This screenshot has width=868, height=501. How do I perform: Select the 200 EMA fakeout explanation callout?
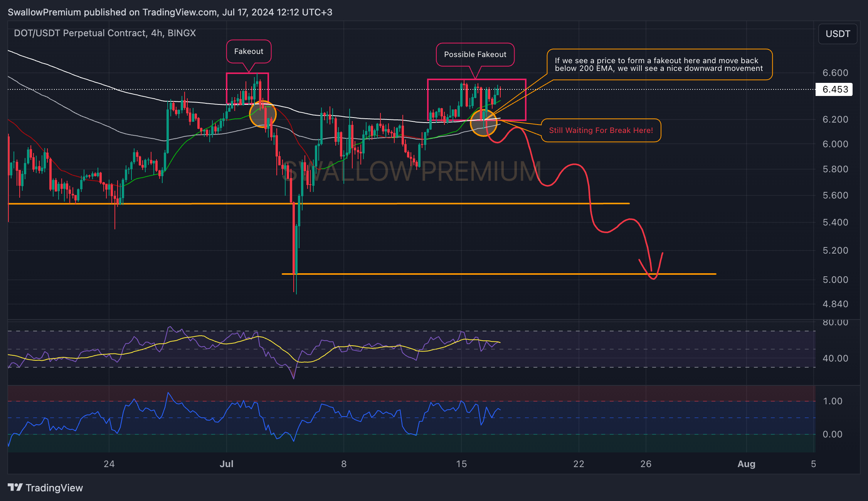pyautogui.click(x=659, y=64)
